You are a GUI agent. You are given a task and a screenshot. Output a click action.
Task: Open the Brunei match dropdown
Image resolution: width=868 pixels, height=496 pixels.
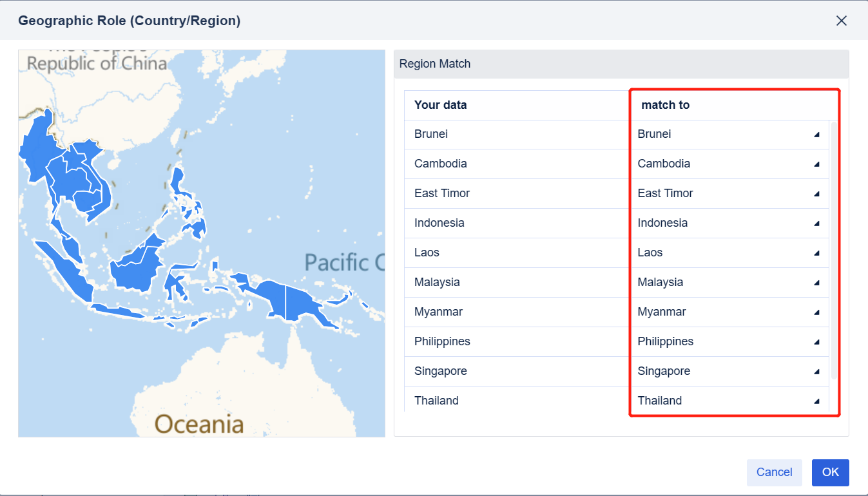click(x=816, y=135)
